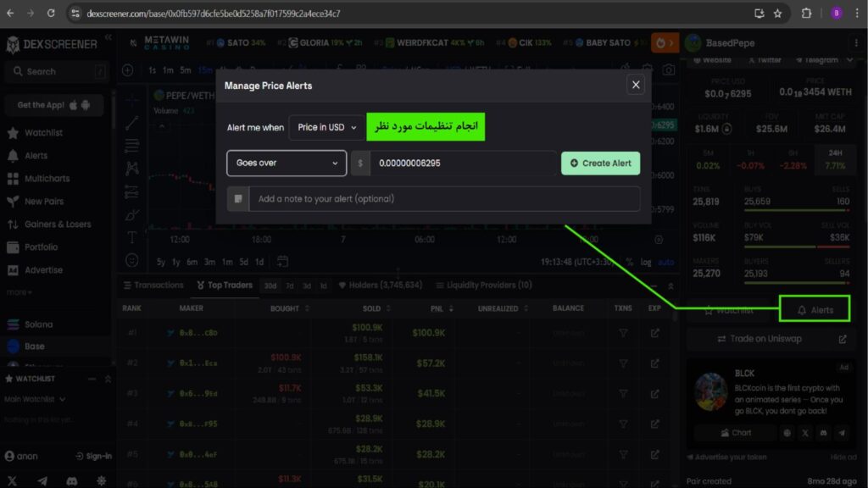Click the DEX Screener logo
868x488 pixels.
click(x=52, y=44)
